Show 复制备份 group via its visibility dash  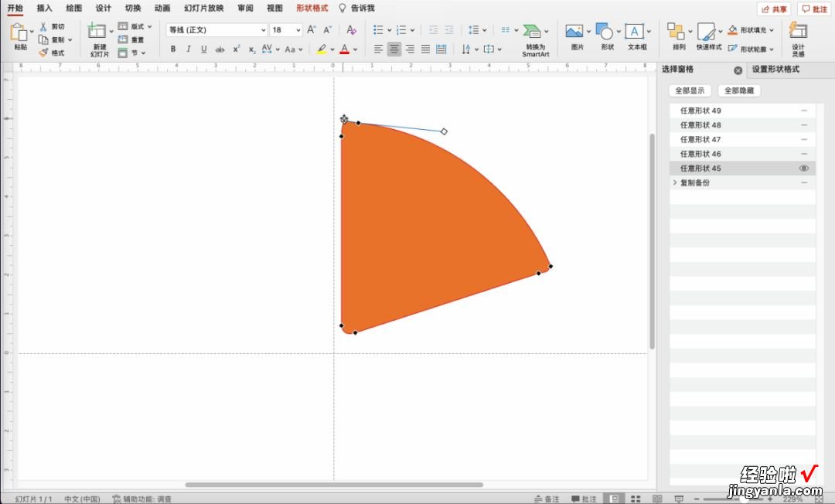click(804, 182)
